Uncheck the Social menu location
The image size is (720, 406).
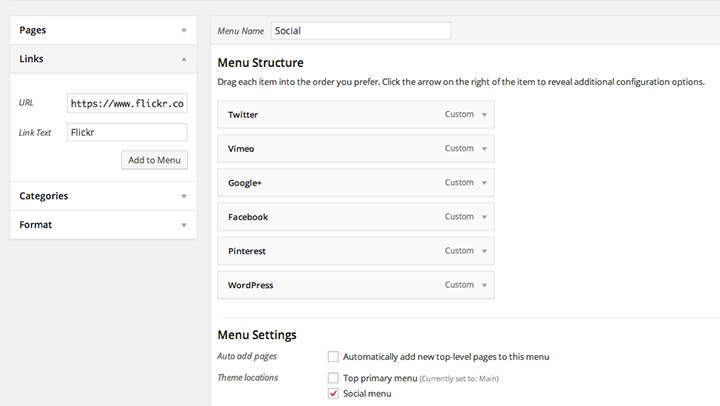click(333, 394)
